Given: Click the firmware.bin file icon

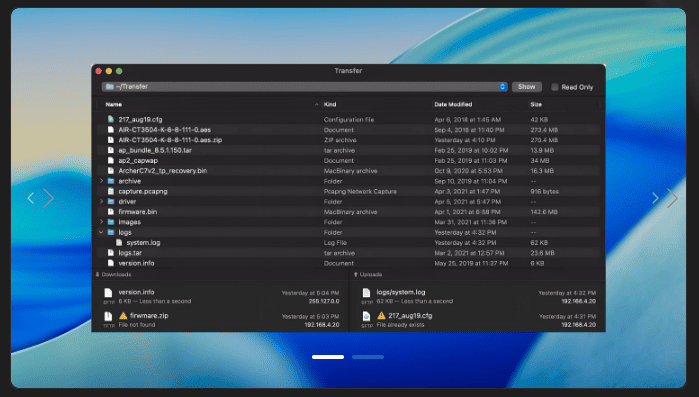Looking at the screenshot, I should [x=111, y=212].
